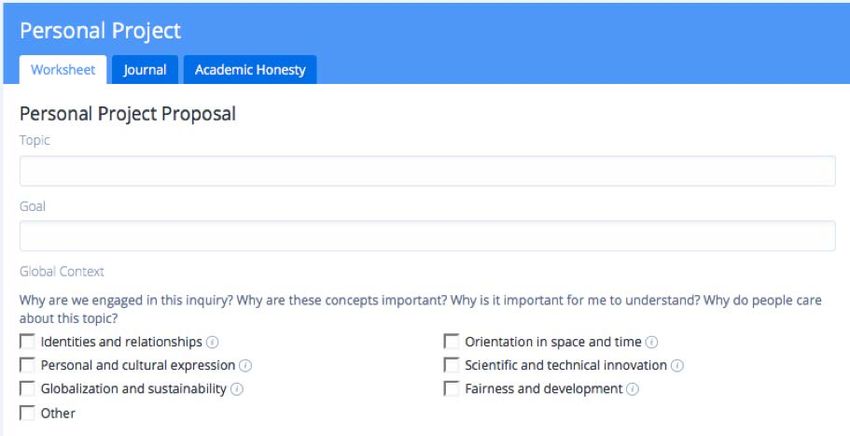Switch to the Journal tab
The height and width of the screenshot is (436, 850).
(145, 70)
